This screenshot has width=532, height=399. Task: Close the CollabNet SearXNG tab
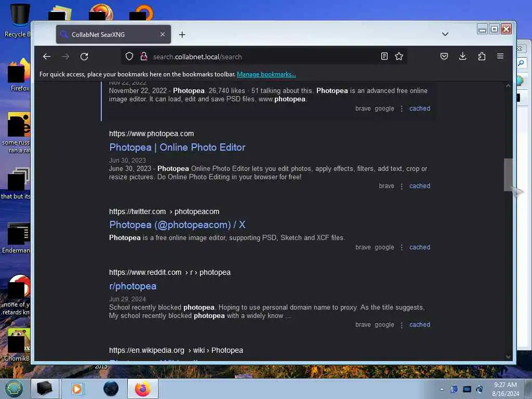pos(163,34)
